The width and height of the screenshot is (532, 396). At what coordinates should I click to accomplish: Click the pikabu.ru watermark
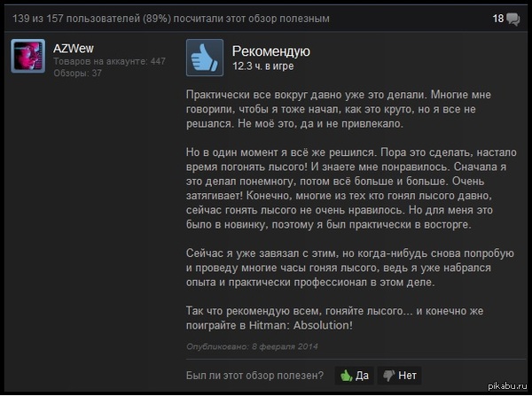point(507,386)
